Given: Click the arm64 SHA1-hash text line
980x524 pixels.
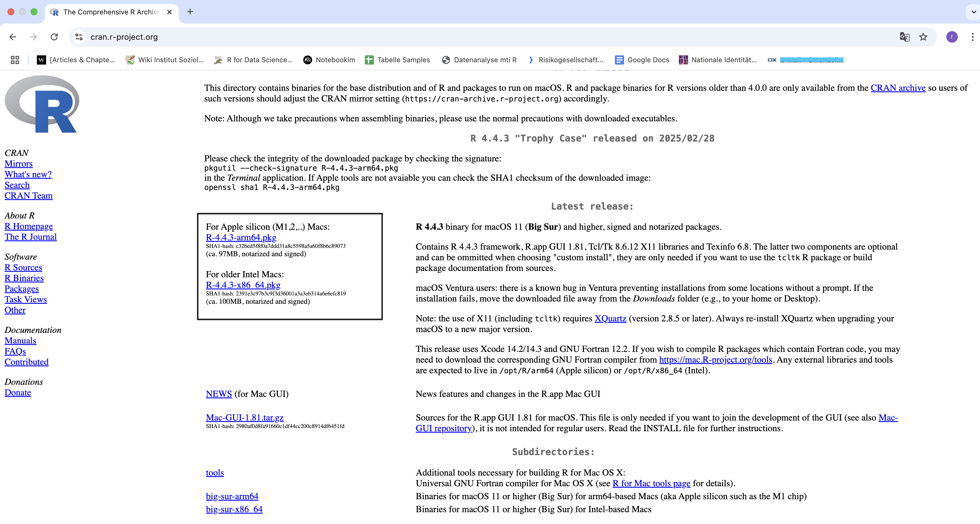Looking at the screenshot, I should coord(276,246).
